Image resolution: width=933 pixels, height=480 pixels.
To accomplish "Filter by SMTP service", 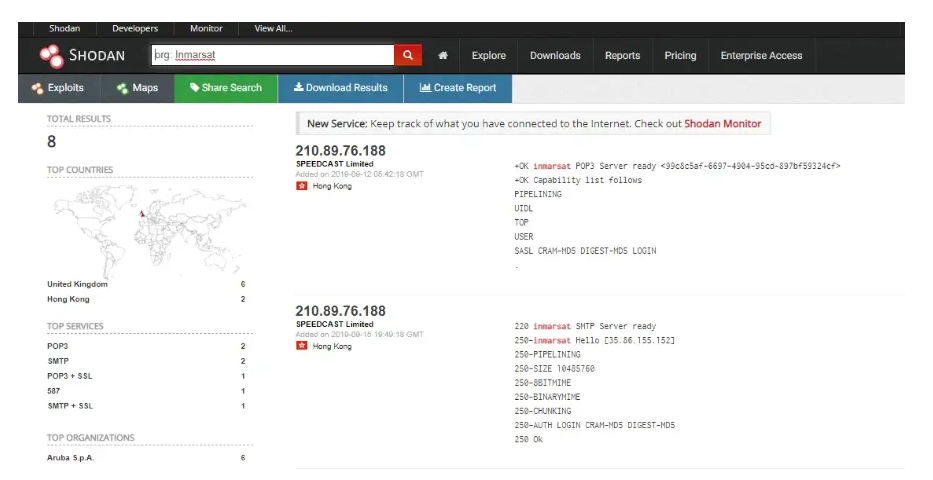I will (x=58, y=361).
